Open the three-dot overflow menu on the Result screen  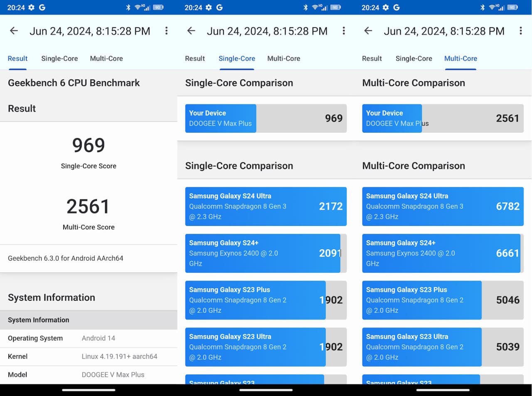click(x=166, y=31)
